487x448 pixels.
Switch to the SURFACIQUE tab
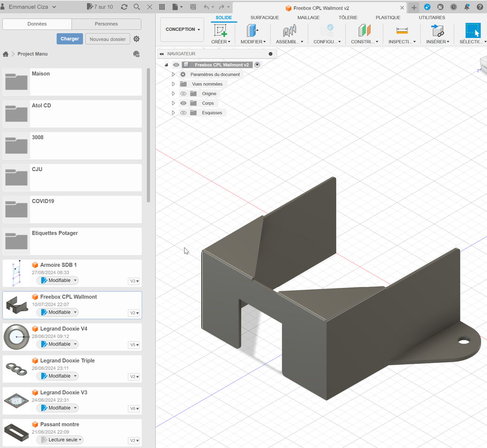click(264, 18)
